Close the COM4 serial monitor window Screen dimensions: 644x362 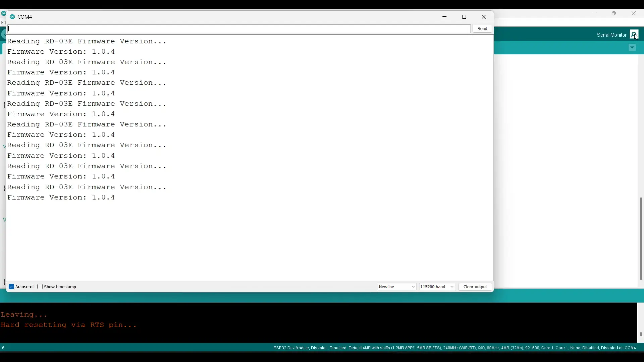(x=484, y=17)
